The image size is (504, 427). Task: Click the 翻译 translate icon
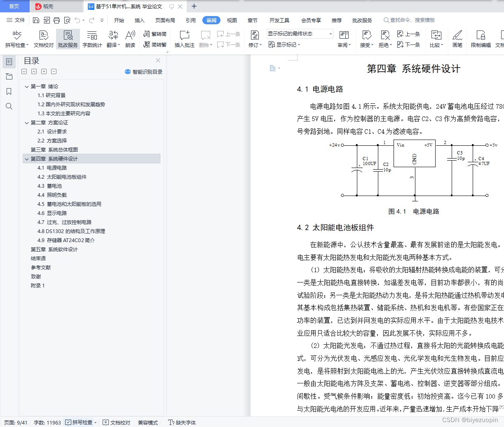point(111,39)
